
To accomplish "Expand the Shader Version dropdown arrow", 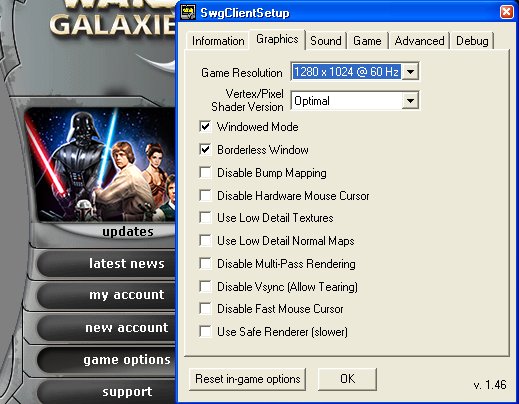I will [x=410, y=101].
